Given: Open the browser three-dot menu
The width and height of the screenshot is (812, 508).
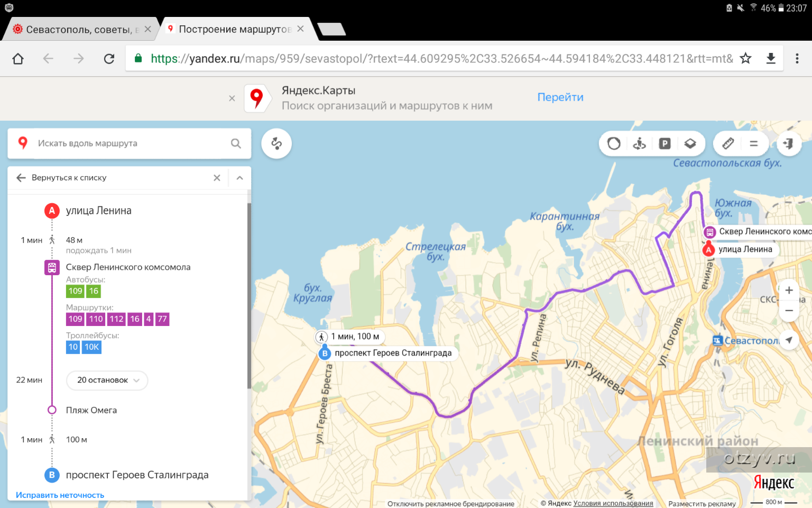Looking at the screenshot, I should pyautogui.click(x=797, y=58).
